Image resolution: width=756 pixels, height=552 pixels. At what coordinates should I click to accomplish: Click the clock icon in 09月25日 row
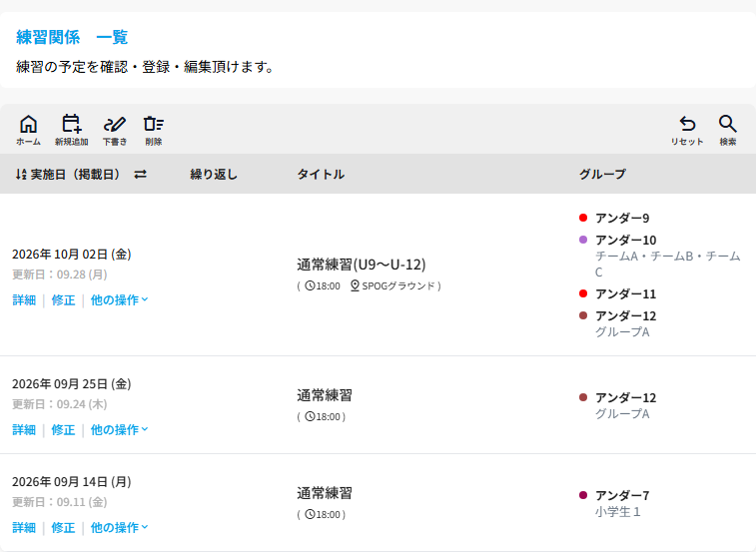(x=310, y=416)
